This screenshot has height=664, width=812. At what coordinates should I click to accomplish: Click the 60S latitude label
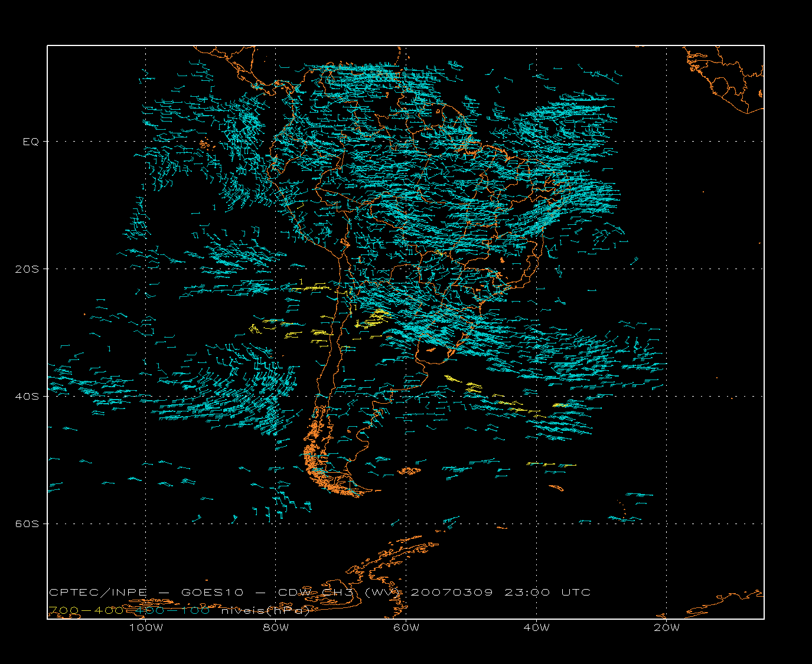coord(27,524)
